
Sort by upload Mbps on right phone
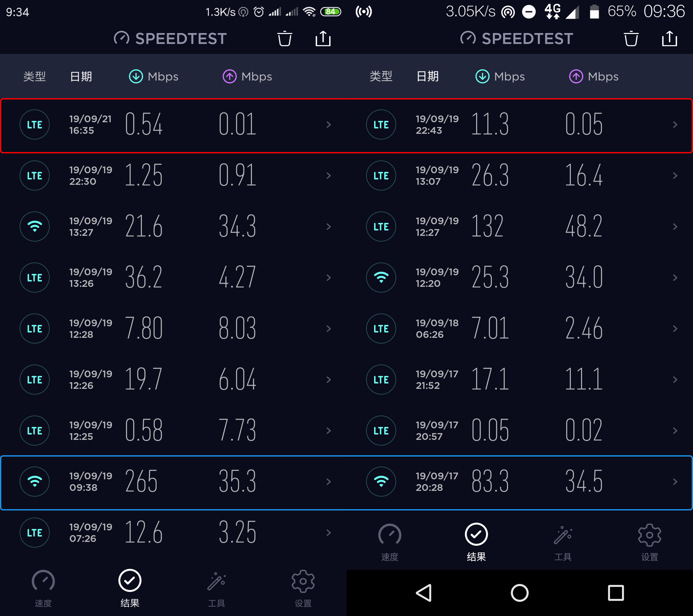click(594, 76)
